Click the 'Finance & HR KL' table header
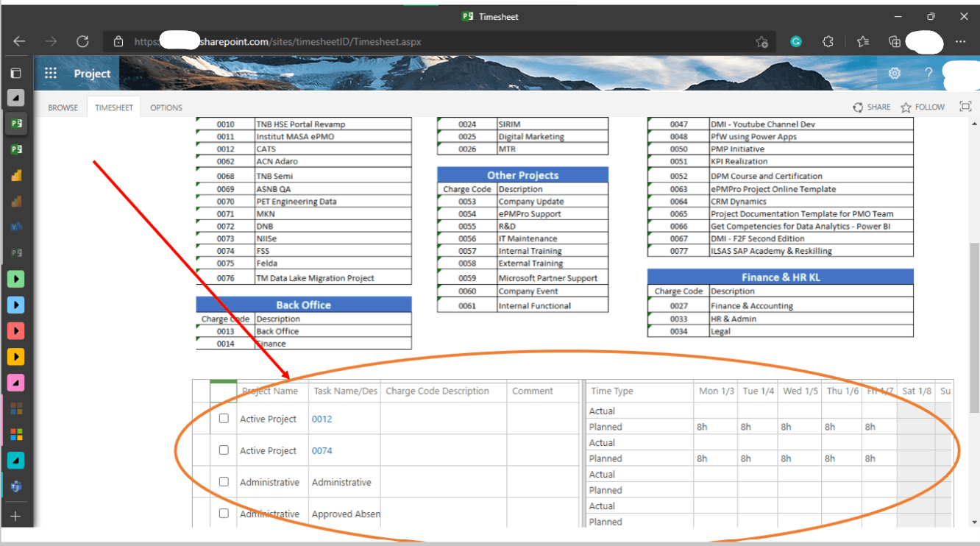The height and width of the screenshot is (546, 980). [x=781, y=277]
